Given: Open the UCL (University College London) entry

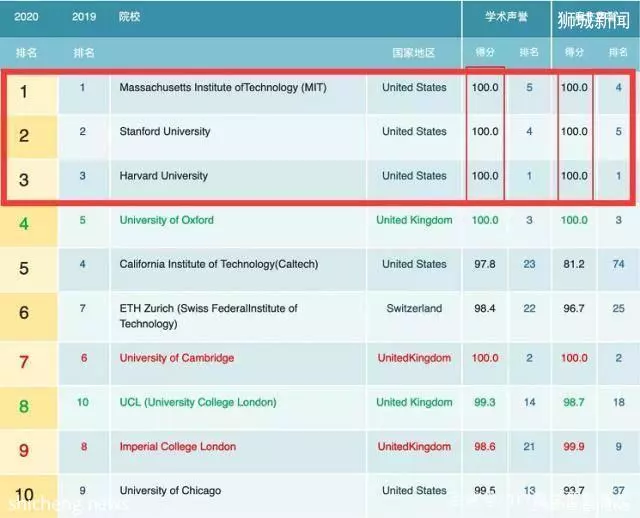Looking at the screenshot, I should click(198, 402).
